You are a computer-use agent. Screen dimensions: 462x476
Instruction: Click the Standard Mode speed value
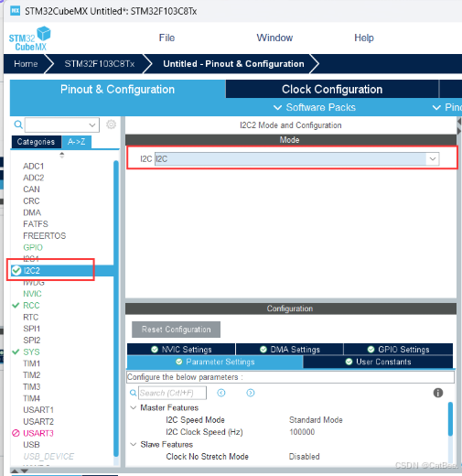coord(316,420)
